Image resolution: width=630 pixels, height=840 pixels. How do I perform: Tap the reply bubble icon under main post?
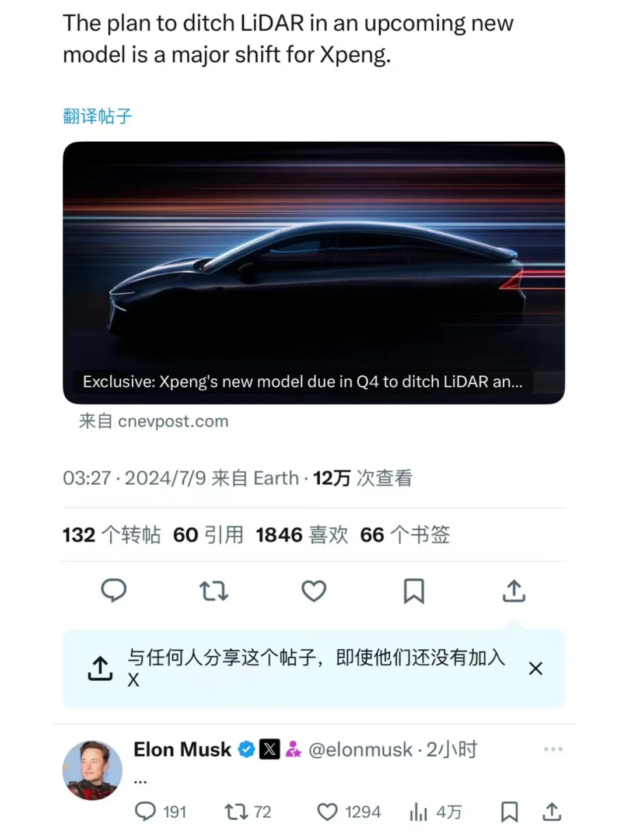point(114,590)
